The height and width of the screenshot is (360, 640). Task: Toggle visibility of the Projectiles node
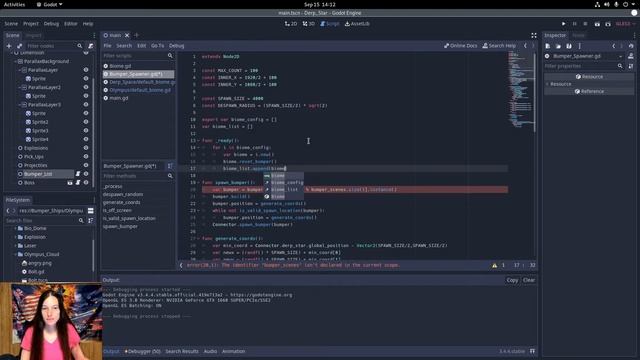[86, 165]
